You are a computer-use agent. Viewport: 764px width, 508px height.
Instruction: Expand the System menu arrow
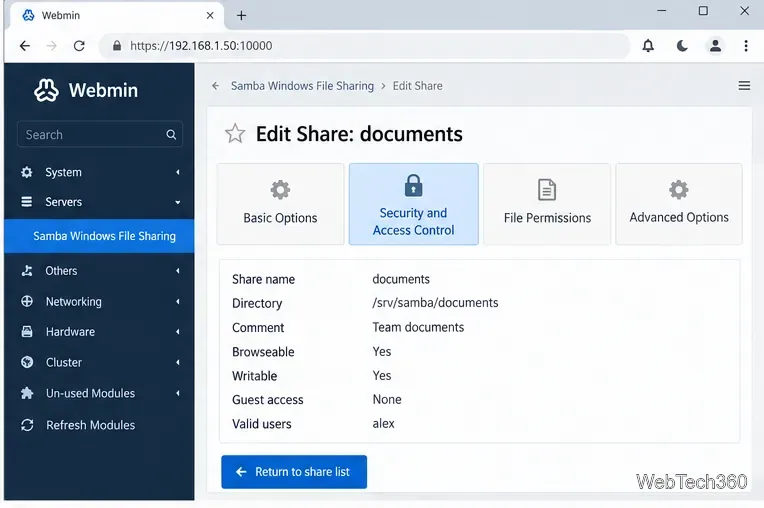(178, 172)
